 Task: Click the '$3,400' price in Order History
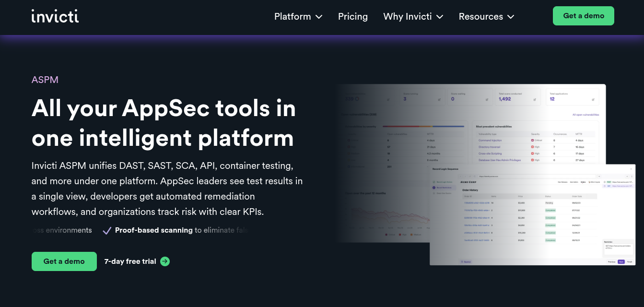click(x=521, y=203)
